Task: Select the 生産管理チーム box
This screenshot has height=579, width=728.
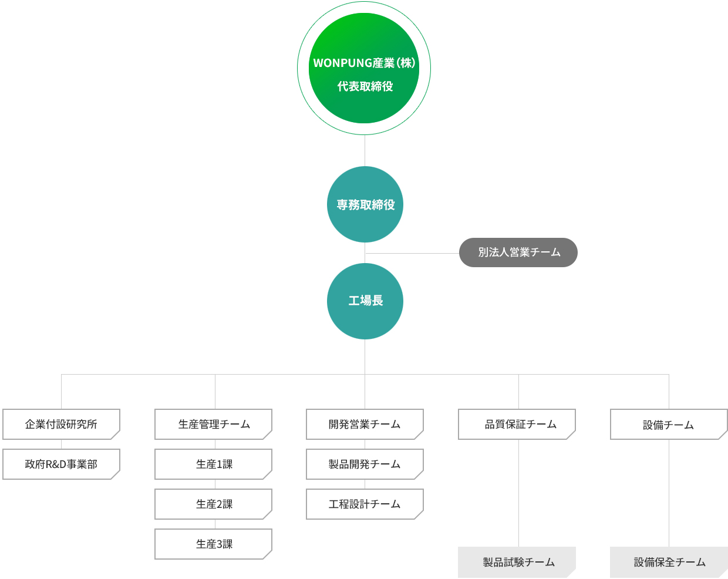Action: click(214, 424)
